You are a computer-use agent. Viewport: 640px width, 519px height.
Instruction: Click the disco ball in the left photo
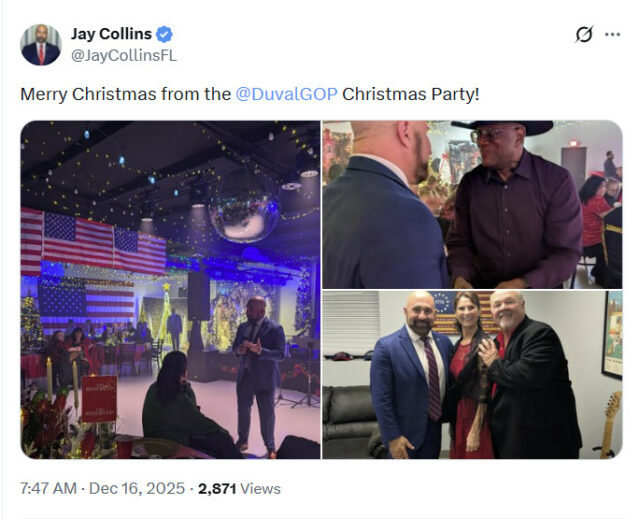[x=242, y=205]
